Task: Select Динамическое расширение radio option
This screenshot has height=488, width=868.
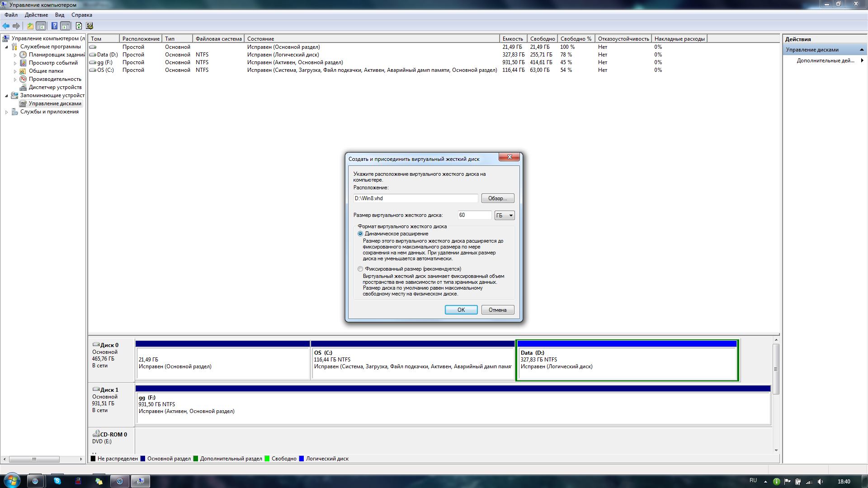Action: click(360, 234)
